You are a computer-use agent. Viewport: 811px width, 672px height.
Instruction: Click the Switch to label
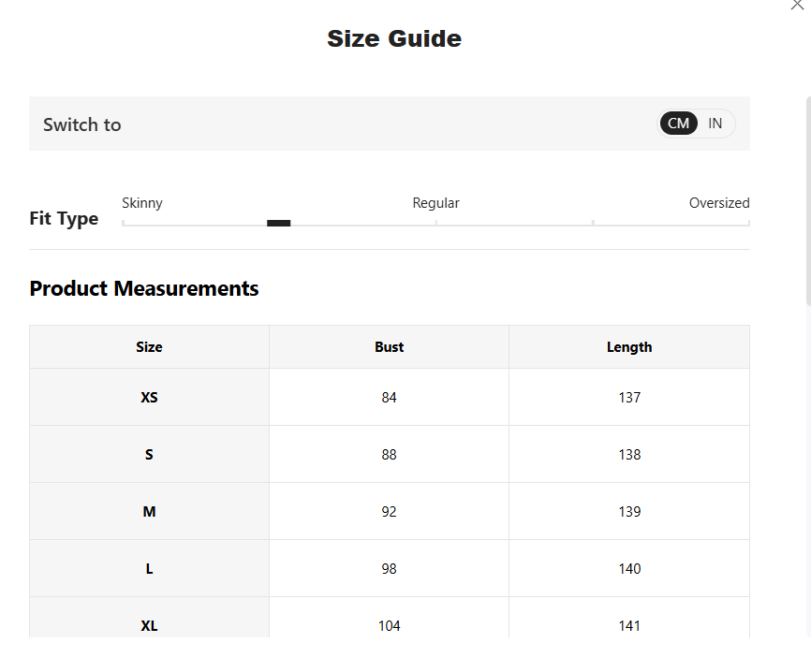81,124
